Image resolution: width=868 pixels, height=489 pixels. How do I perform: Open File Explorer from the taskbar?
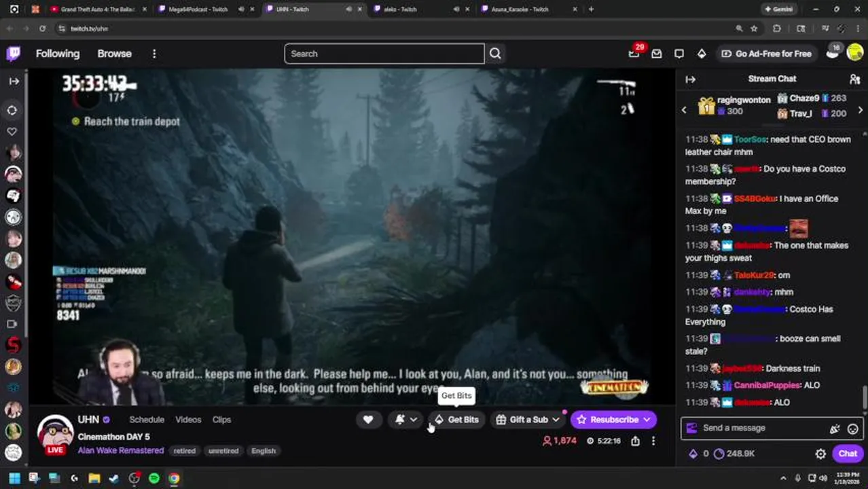(x=94, y=478)
